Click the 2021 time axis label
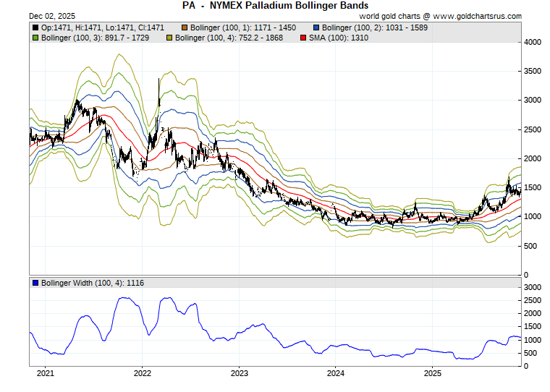 (x=46, y=373)
